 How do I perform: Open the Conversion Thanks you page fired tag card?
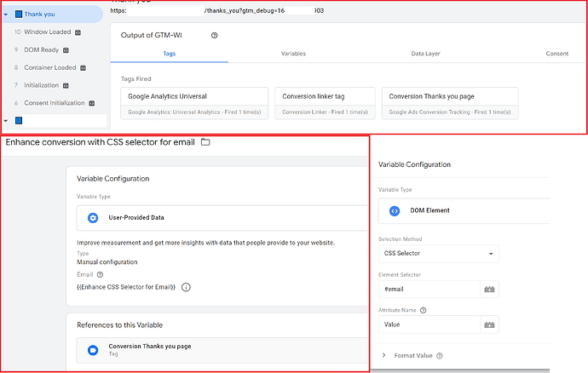coord(450,103)
